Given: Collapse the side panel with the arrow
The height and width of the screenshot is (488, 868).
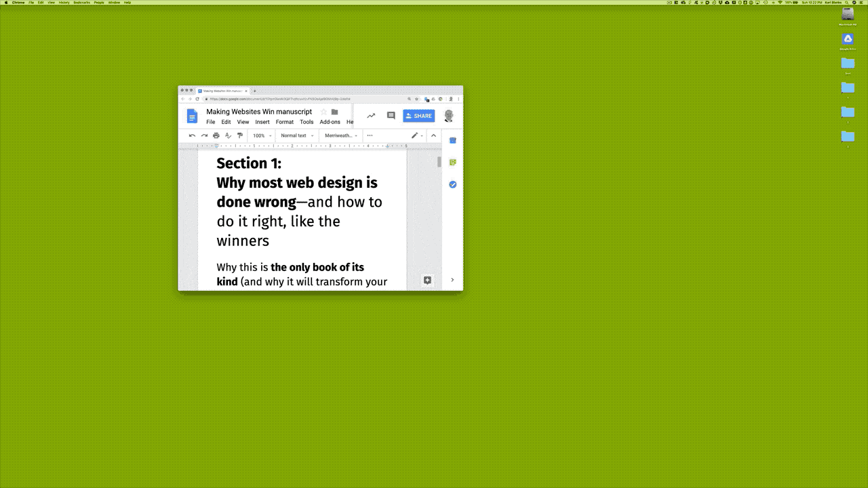Looking at the screenshot, I should 452,280.
